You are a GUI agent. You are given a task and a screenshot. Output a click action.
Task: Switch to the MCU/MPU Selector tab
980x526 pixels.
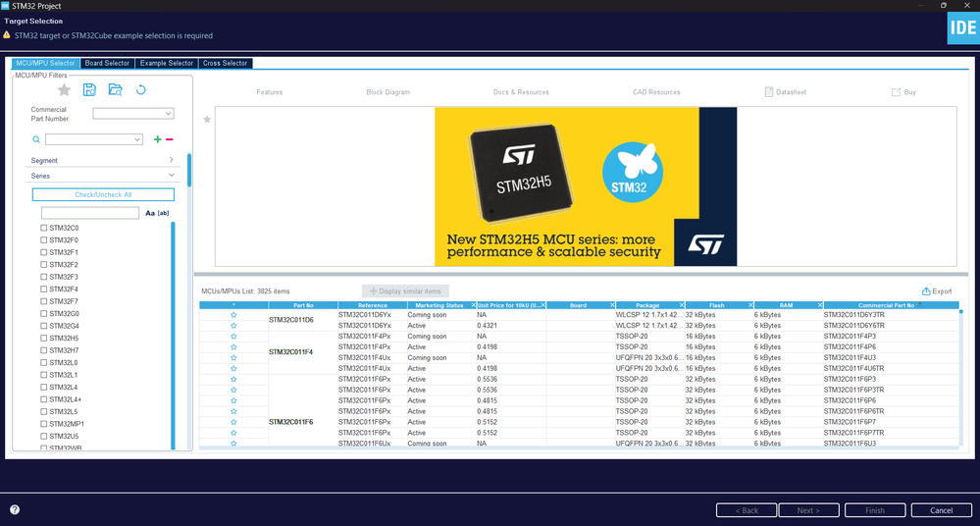46,63
